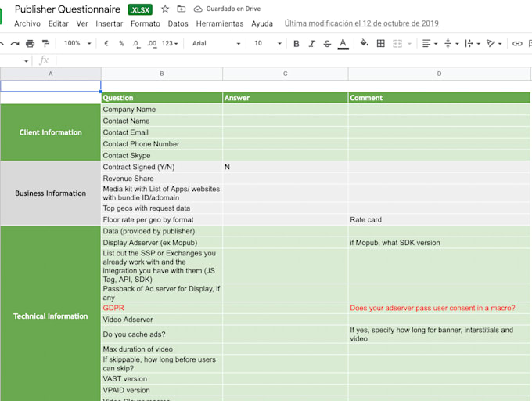
Task: Select the paint format roller icon
Action: [45, 43]
